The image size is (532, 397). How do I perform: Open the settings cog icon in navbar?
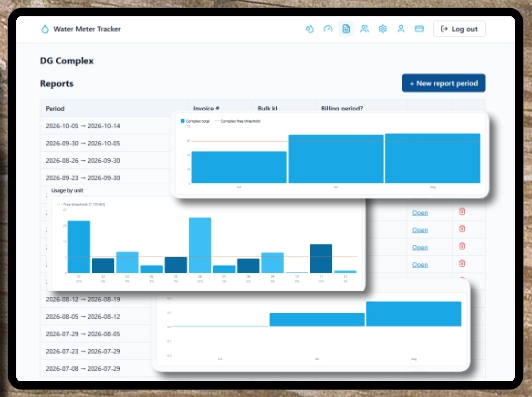click(383, 29)
